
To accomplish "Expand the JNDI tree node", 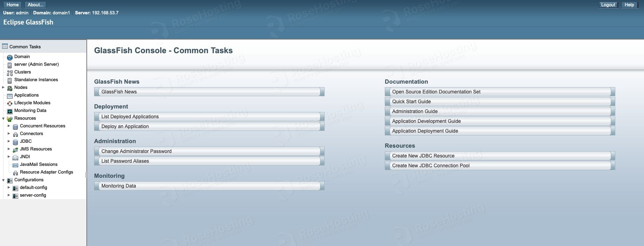I will click(9, 156).
